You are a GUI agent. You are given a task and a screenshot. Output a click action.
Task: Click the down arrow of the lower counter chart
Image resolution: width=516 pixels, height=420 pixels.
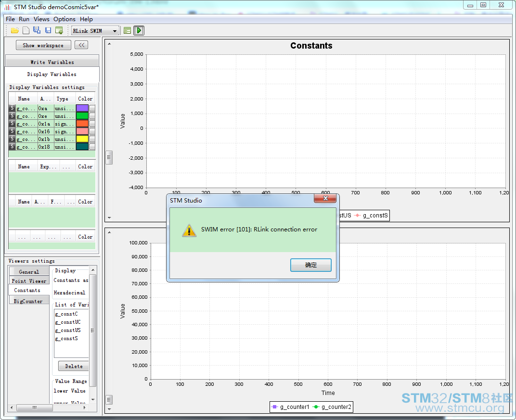109,409
